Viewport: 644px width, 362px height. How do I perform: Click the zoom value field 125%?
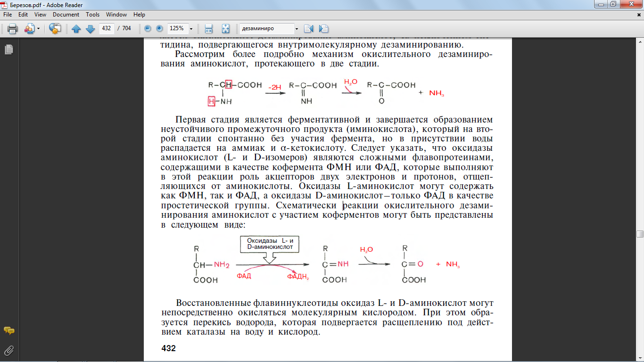[x=177, y=28]
